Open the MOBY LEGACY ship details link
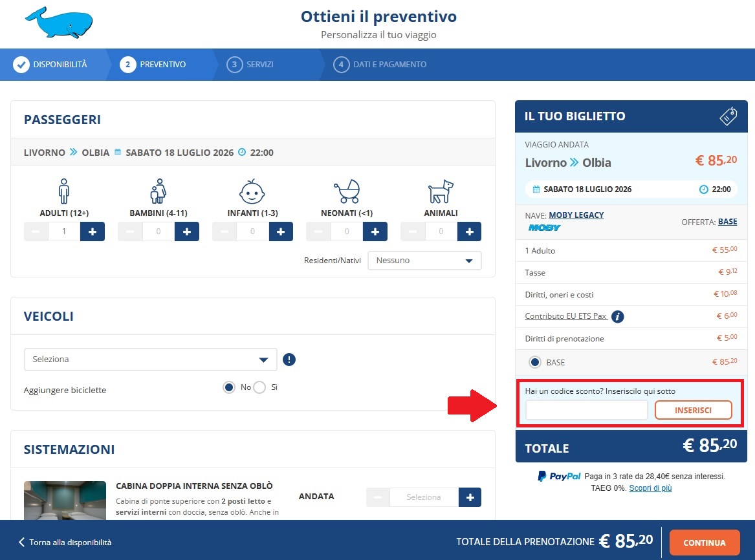Image resolution: width=755 pixels, height=560 pixels. click(575, 215)
